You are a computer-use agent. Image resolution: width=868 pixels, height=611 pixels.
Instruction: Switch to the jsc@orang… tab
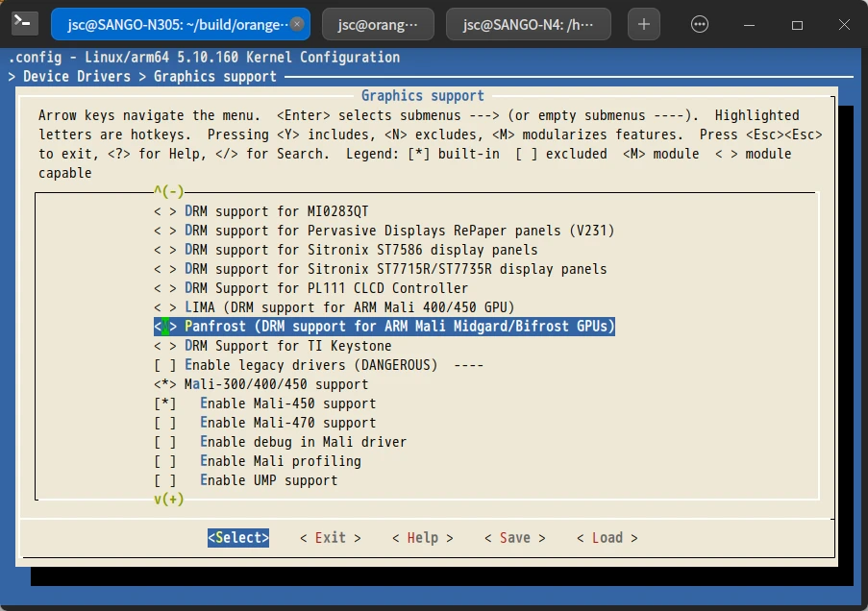tap(378, 24)
